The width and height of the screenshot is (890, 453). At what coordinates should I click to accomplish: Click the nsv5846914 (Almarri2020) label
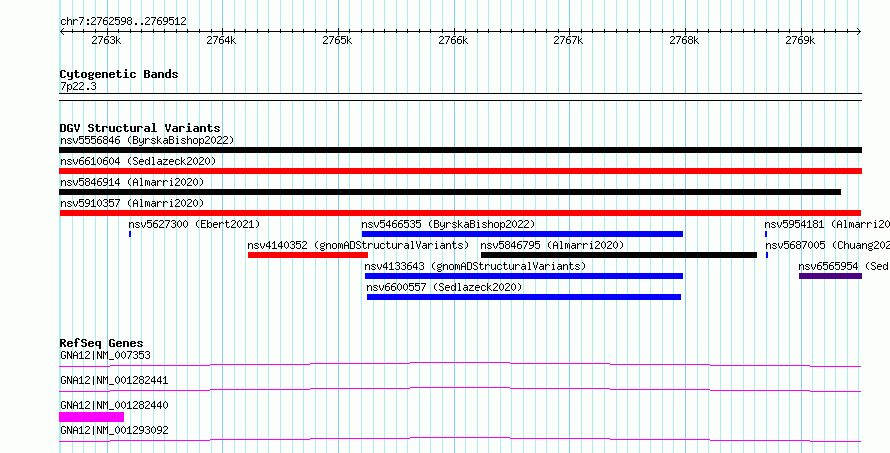point(132,182)
